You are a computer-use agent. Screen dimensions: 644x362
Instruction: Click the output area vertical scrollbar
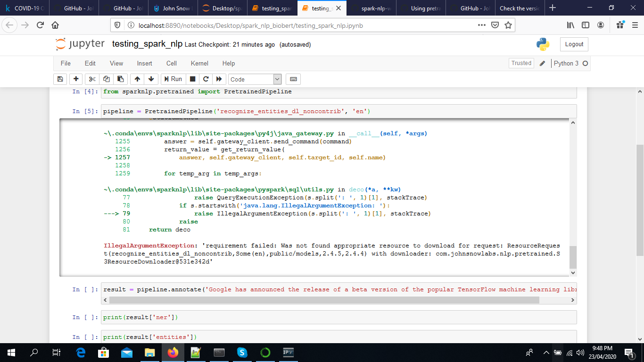click(x=573, y=257)
